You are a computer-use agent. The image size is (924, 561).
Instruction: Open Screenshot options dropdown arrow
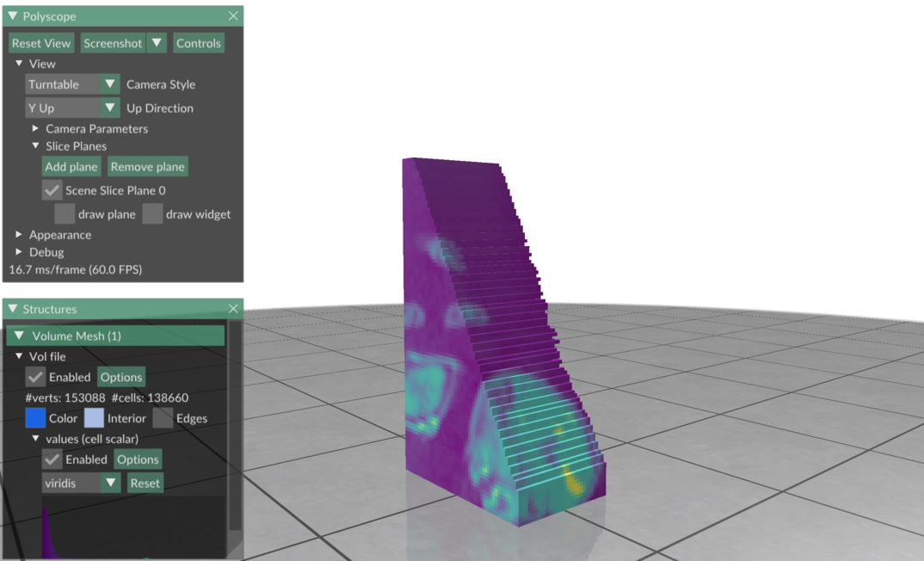click(x=157, y=43)
